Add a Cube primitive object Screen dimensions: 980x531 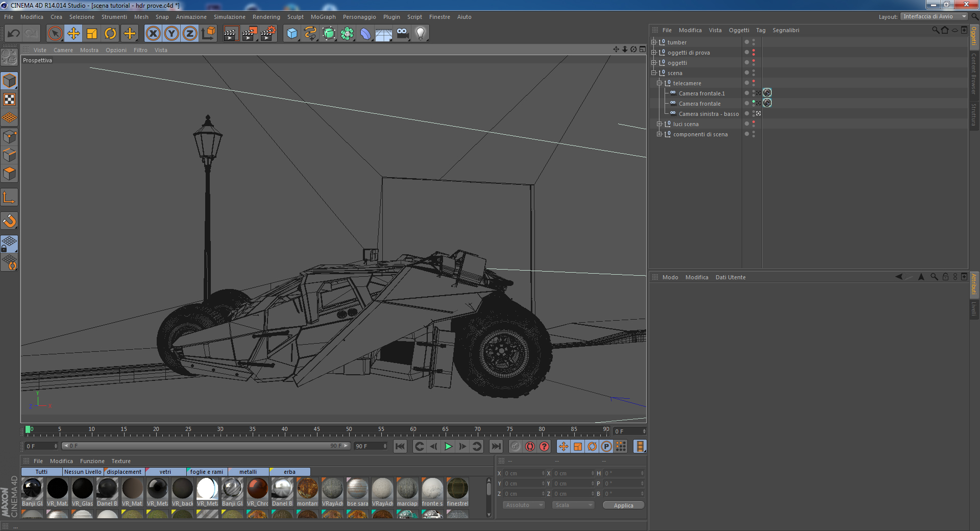(292, 34)
